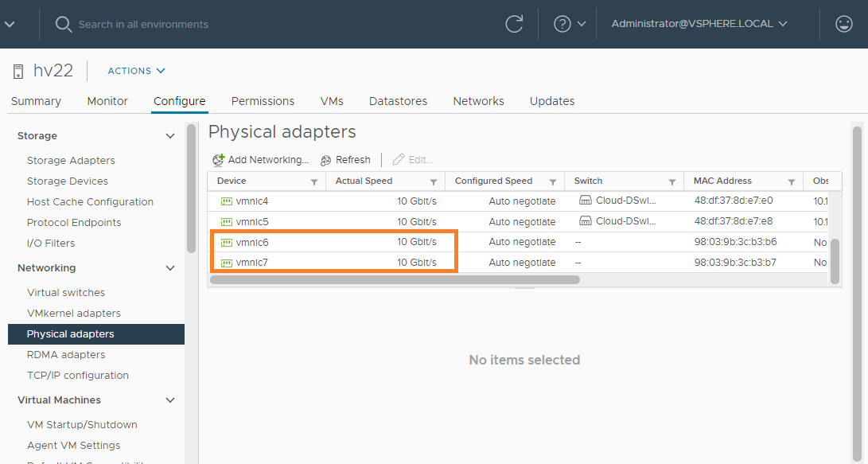Click the Add Networking icon
Viewport: 868px width, 464px height.
(218, 160)
